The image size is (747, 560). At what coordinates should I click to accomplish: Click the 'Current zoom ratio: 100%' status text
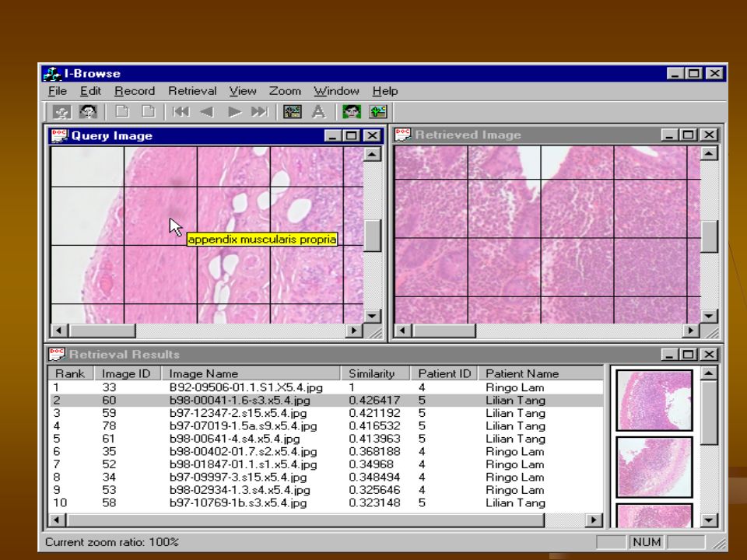tap(112, 542)
